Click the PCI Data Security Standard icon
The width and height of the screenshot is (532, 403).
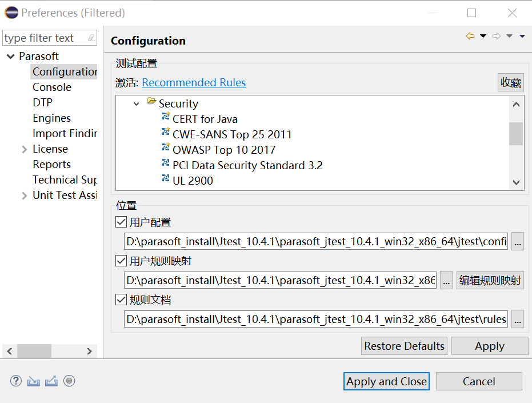166,162
